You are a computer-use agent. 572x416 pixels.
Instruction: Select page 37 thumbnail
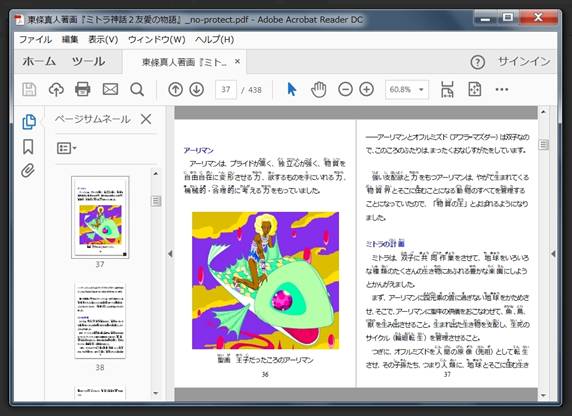(100, 217)
